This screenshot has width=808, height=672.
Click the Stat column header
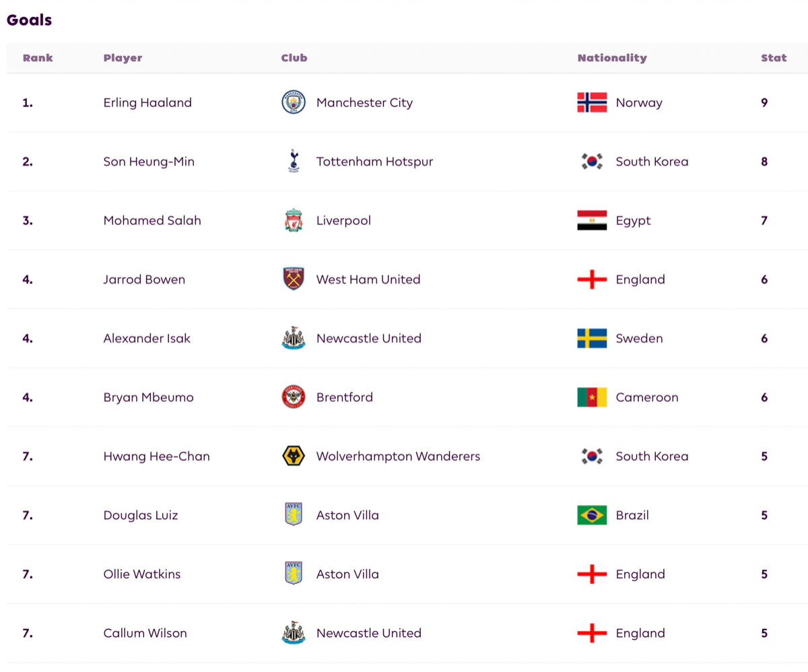coord(774,58)
